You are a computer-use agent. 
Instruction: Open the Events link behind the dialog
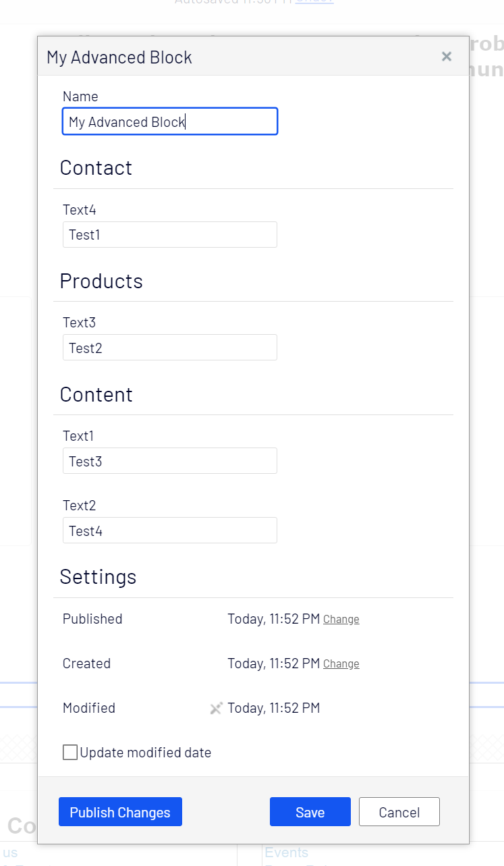click(286, 853)
